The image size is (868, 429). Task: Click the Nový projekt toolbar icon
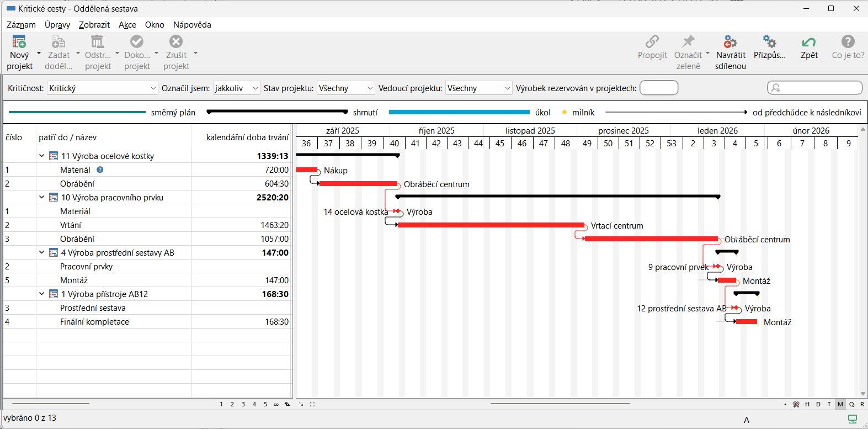pyautogui.click(x=19, y=42)
